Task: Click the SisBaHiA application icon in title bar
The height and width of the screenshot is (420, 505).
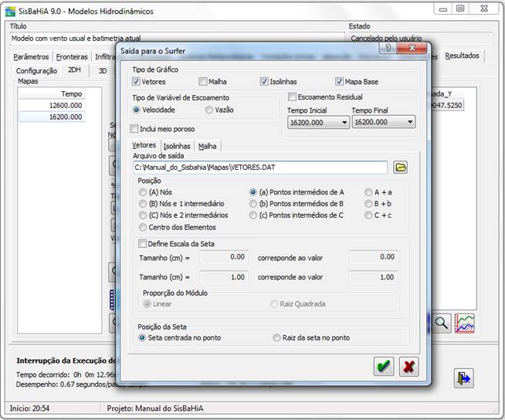Action: [10, 12]
